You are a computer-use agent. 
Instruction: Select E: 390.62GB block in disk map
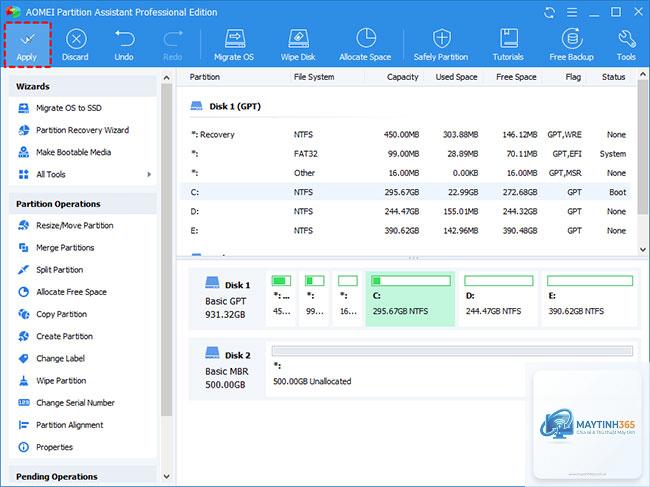[589, 299]
